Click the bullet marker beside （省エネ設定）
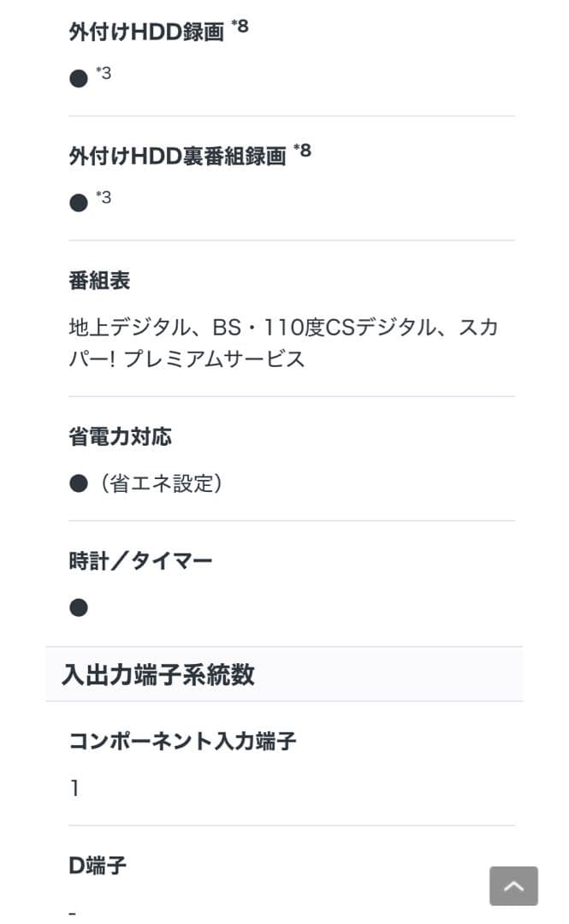Viewport: 569px width, 924px height. (x=78, y=482)
